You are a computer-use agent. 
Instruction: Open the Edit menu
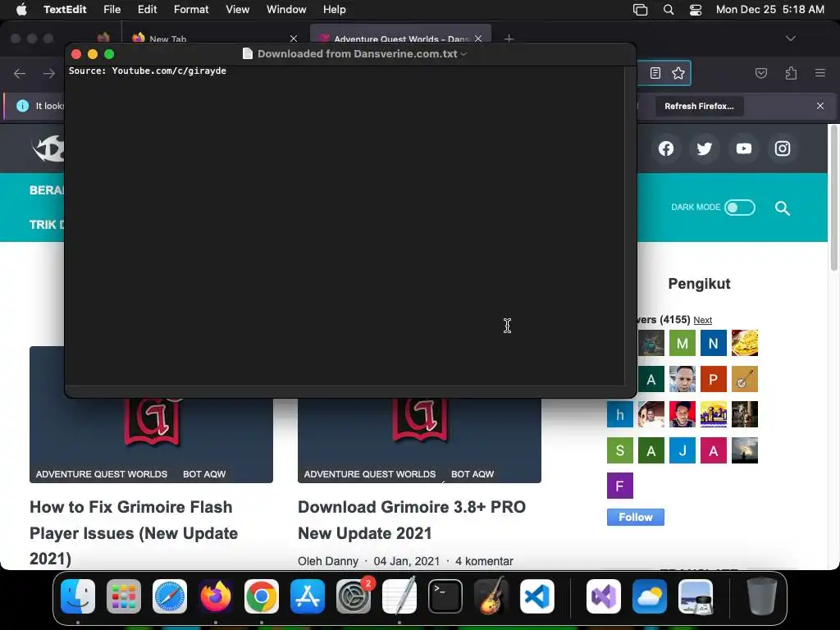point(148,10)
